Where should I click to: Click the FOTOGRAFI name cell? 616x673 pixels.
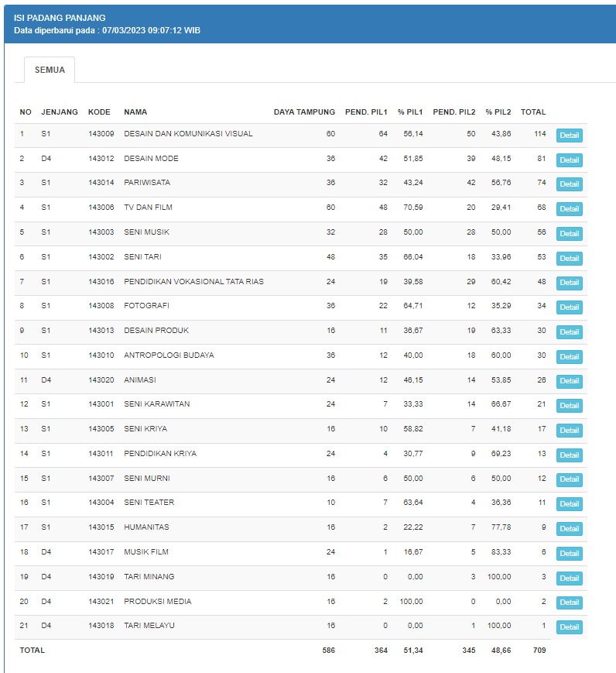click(x=147, y=306)
